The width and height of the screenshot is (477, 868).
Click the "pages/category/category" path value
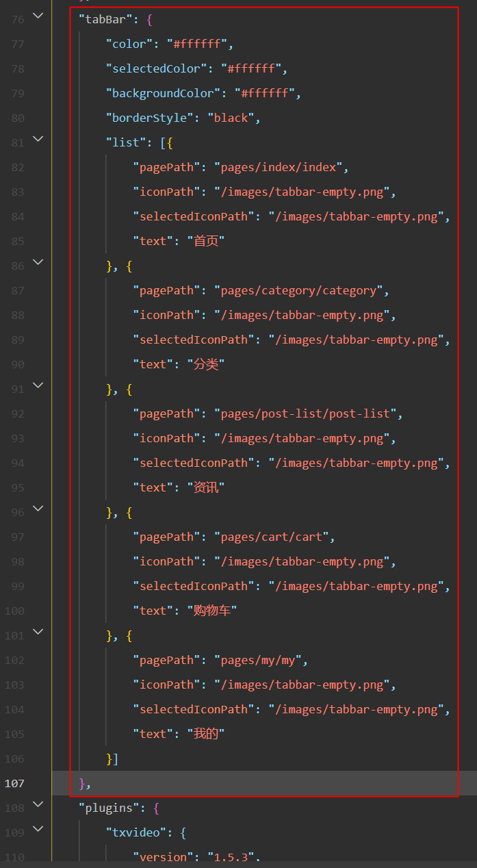pos(298,290)
